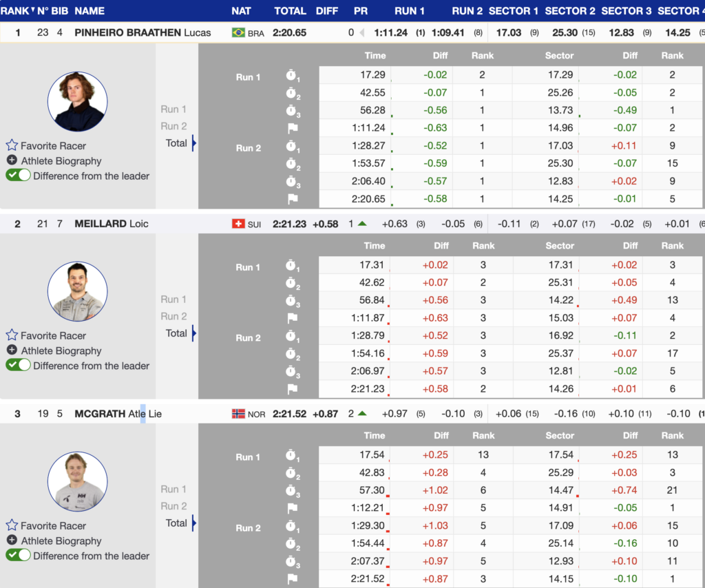
Task: Click the star icon for McGrath's Favorite Racer
Action: tap(12, 525)
